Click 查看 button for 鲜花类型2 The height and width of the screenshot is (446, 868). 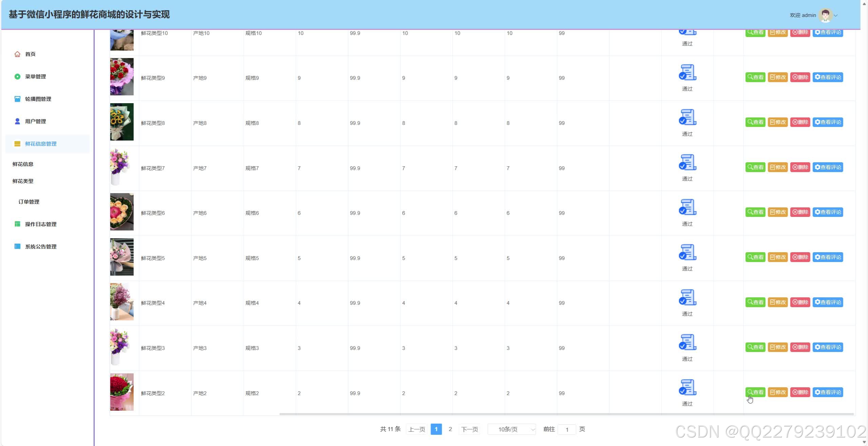click(x=755, y=392)
